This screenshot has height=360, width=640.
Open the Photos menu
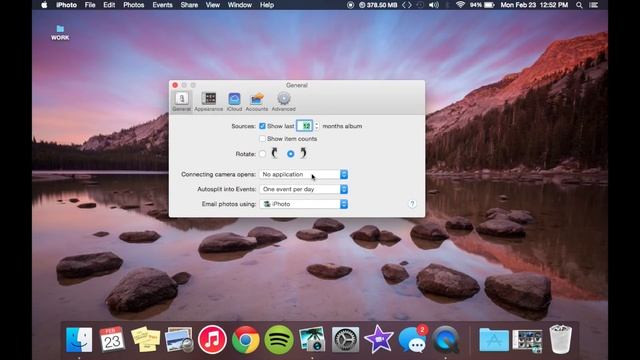(133, 5)
